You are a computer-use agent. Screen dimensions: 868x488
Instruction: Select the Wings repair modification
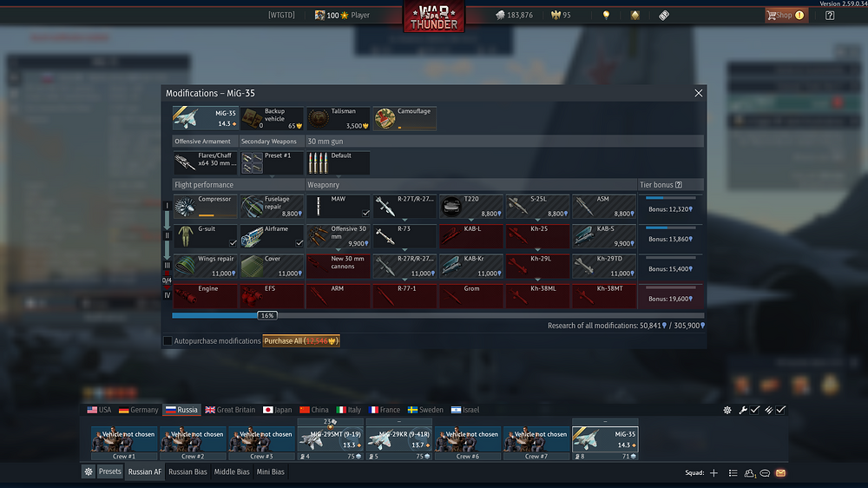point(205,266)
